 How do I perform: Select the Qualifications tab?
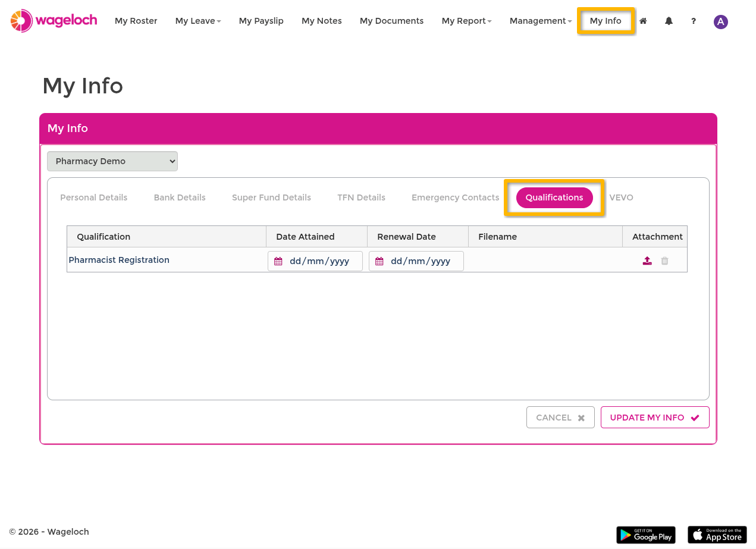pos(554,197)
